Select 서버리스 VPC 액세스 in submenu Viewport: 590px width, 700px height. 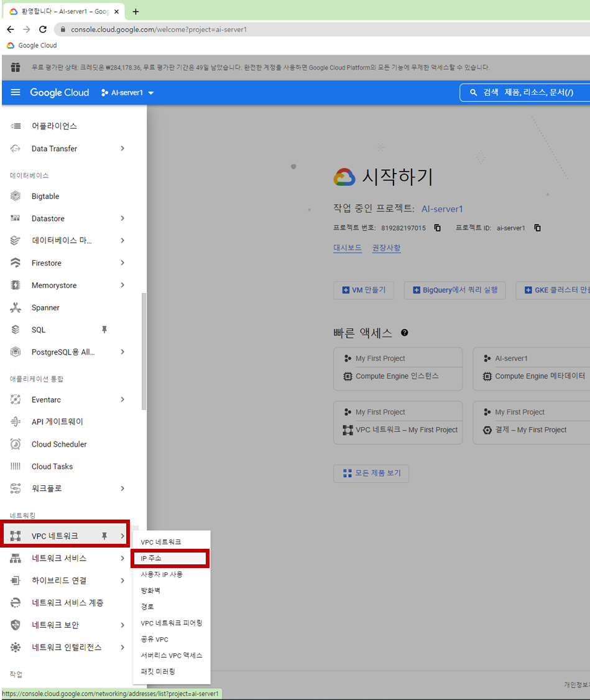tap(171, 655)
